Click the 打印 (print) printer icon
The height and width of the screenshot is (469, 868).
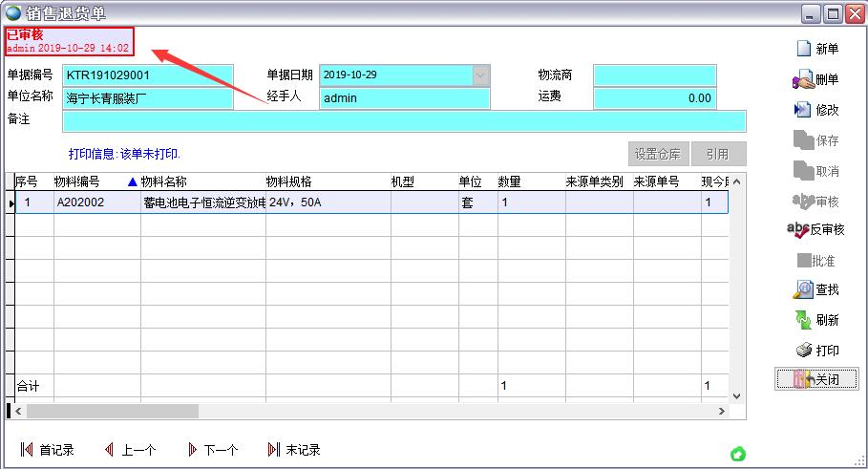803,351
